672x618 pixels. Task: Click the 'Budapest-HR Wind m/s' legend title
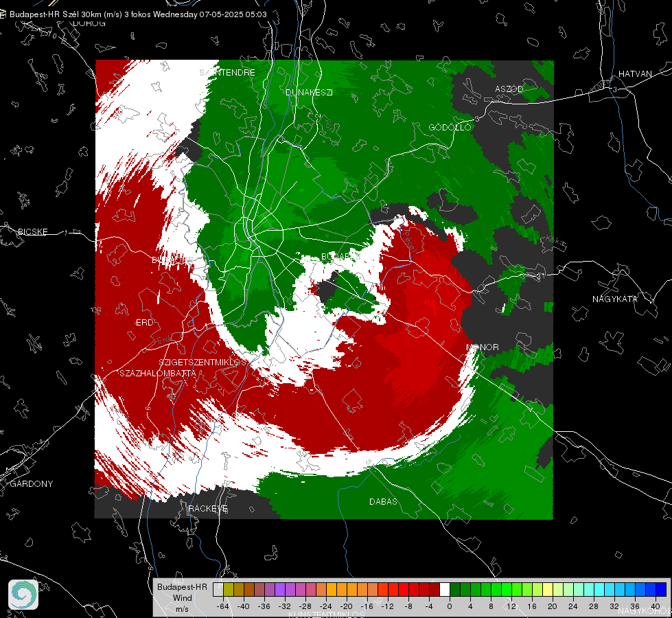[182, 597]
